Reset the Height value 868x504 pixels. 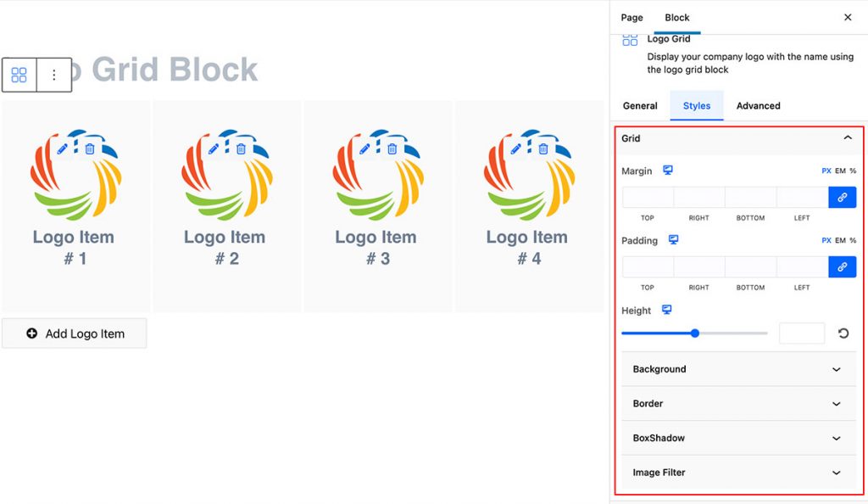pos(843,333)
